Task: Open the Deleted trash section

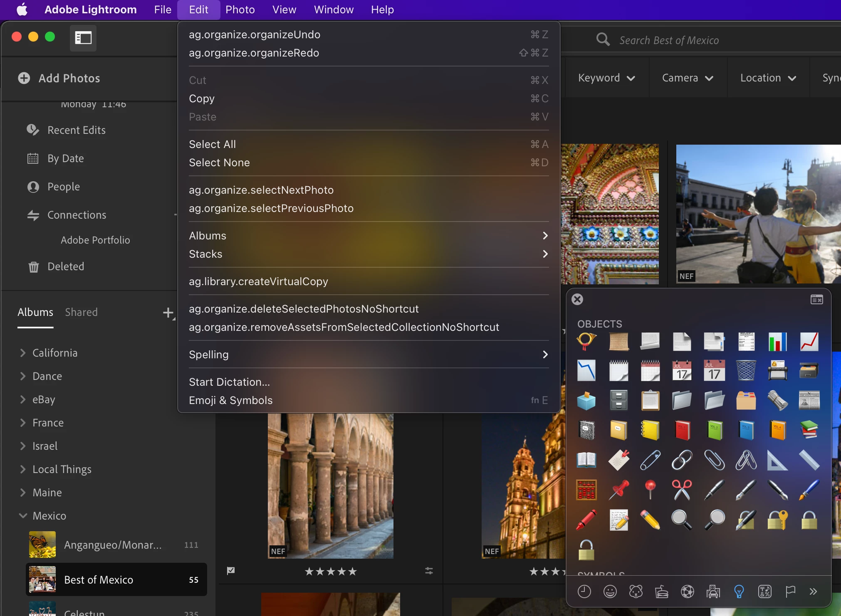Action: 65,266
